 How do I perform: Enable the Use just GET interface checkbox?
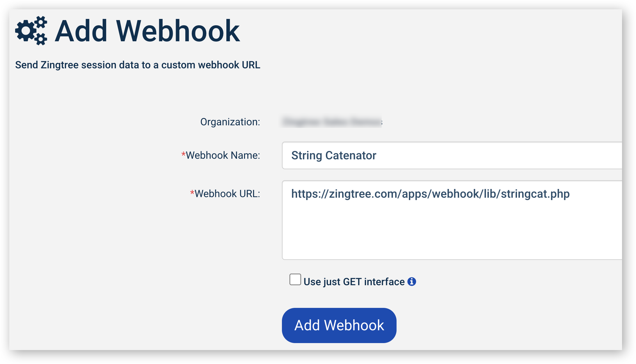tap(295, 279)
